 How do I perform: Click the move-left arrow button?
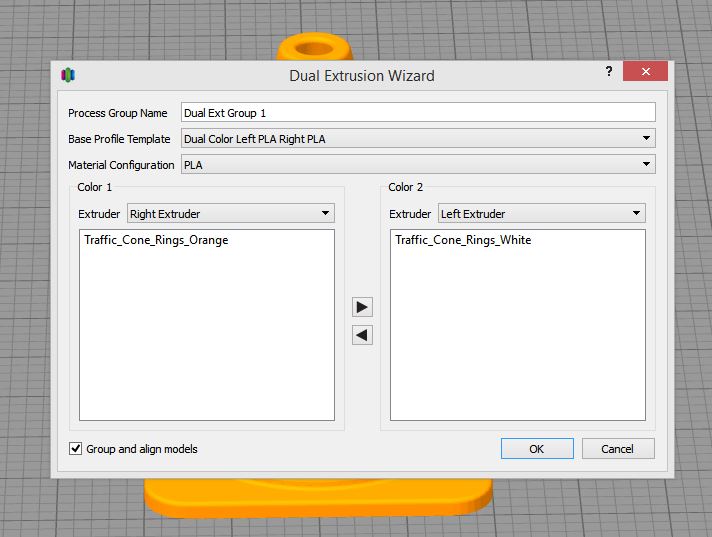tap(362, 336)
